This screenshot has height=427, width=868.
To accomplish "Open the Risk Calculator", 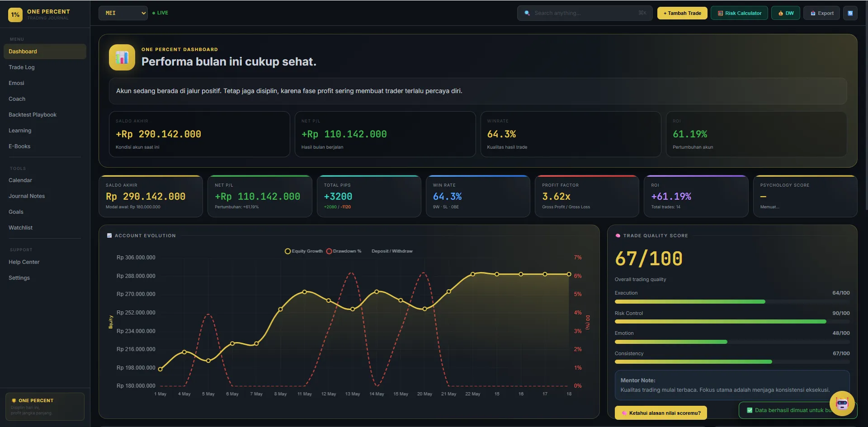I will pos(739,13).
